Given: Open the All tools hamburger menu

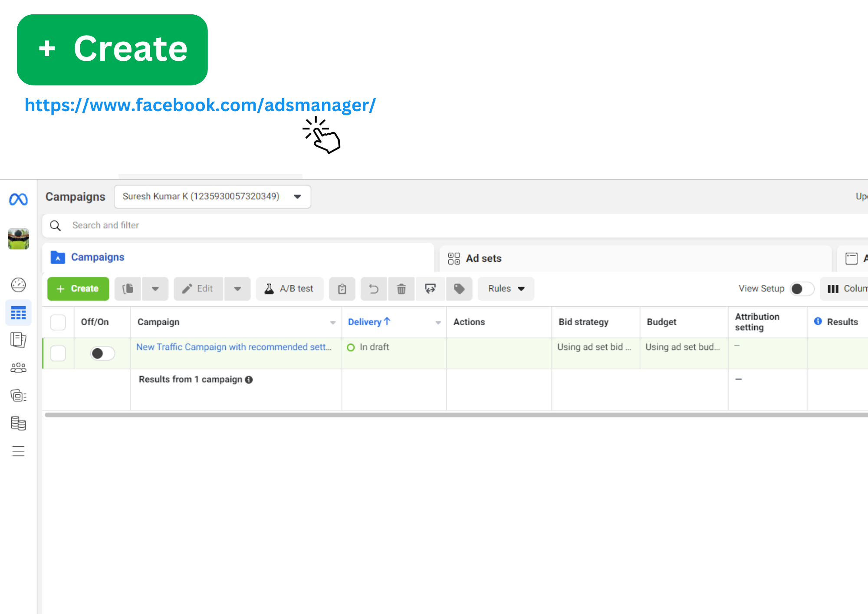Looking at the screenshot, I should coord(18,451).
